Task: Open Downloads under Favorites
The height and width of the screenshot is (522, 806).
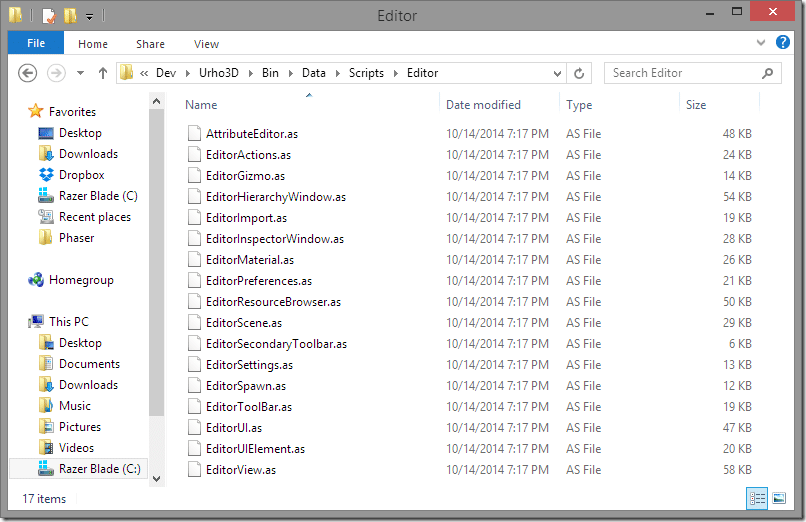Action: pos(88,154)
